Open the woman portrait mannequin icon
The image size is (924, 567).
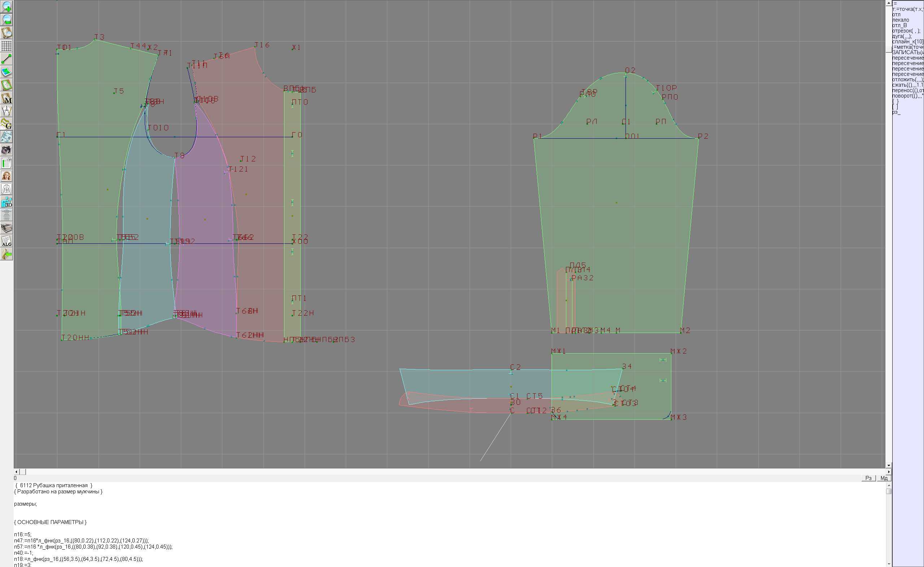tap(7, 176)
